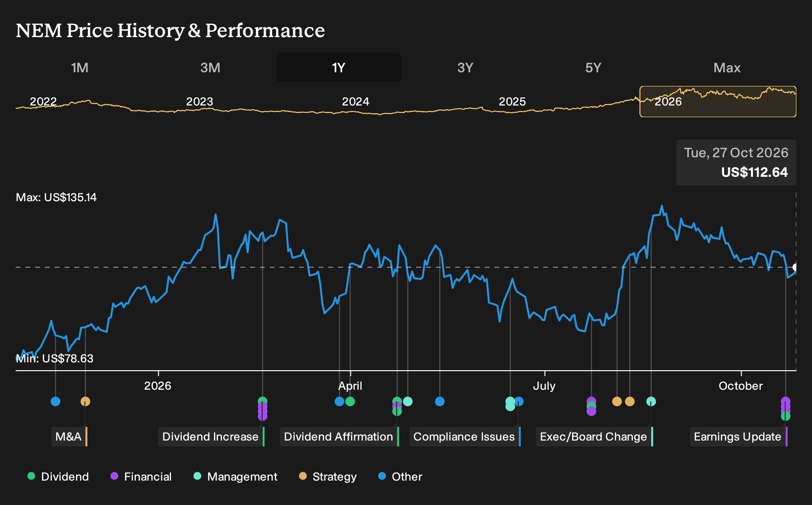This screenshot has width=812, height=505.
Task: Click the first blue Other marker near chart start
Action: point(56,401)
